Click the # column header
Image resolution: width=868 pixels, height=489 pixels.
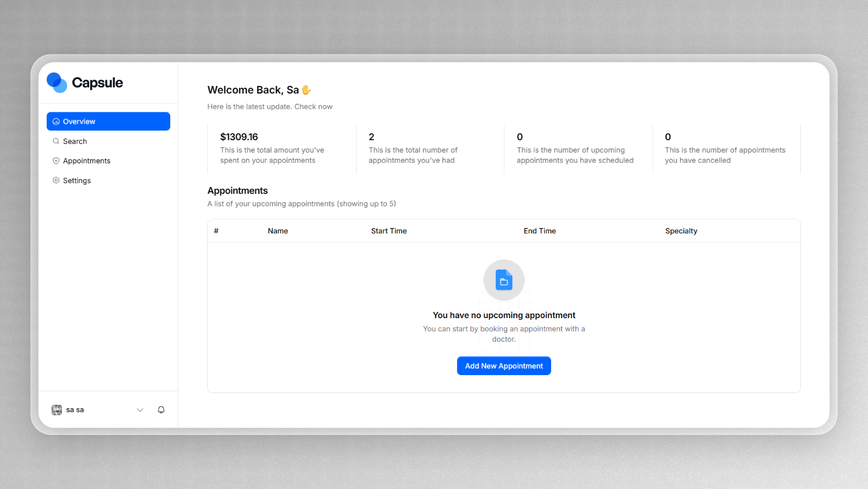coord(216,231)
